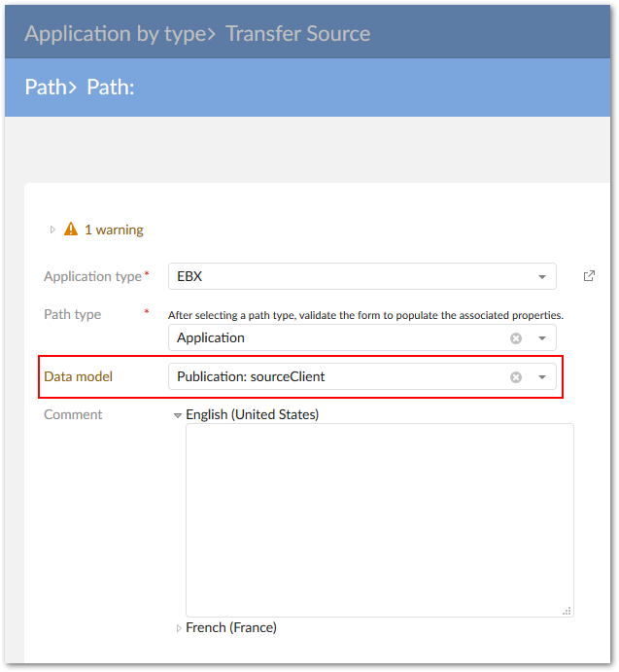Click the Transfer Source header title

point(297,33)
